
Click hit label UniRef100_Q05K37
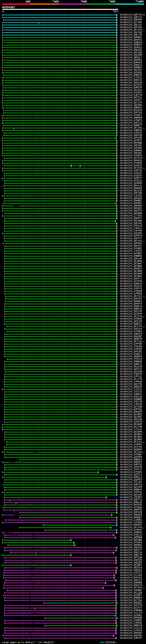coord(131,178)
